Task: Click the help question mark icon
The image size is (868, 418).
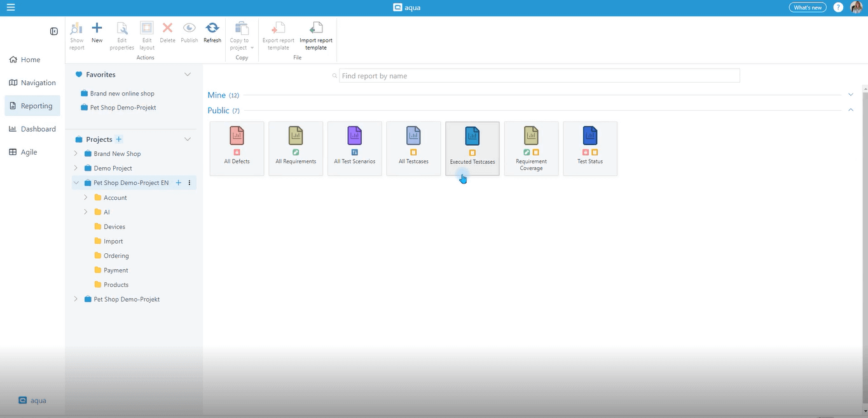Action: [838, 8]
